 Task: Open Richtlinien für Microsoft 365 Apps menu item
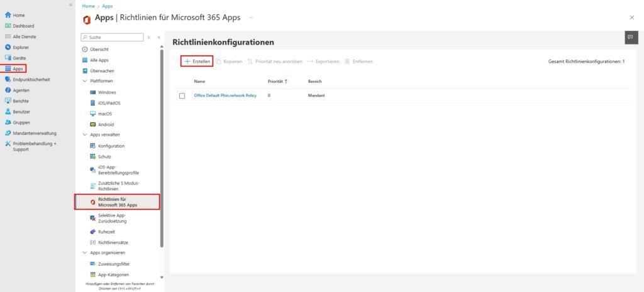coord(117,202)
